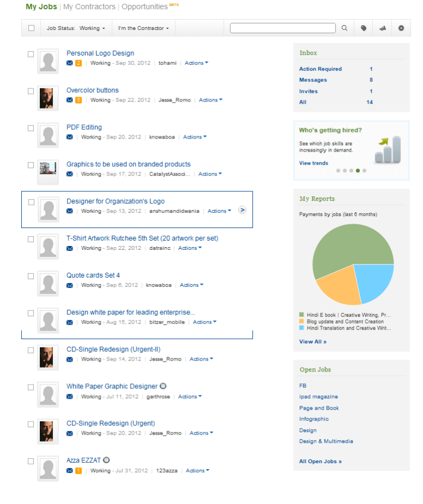Click envelope icon for Quote cards Set 4

coord(69,285)
